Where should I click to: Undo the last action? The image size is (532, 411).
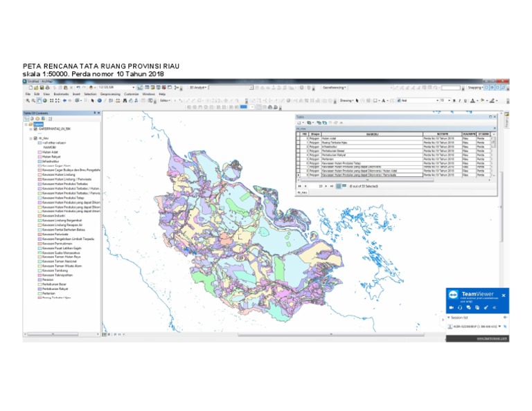click(78, 87)
